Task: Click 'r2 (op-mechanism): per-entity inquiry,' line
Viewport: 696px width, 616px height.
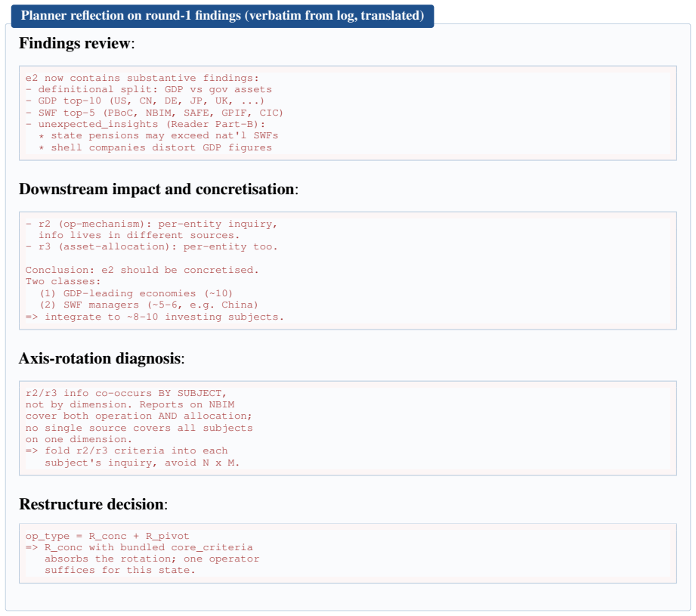Action: pos(151,224)
